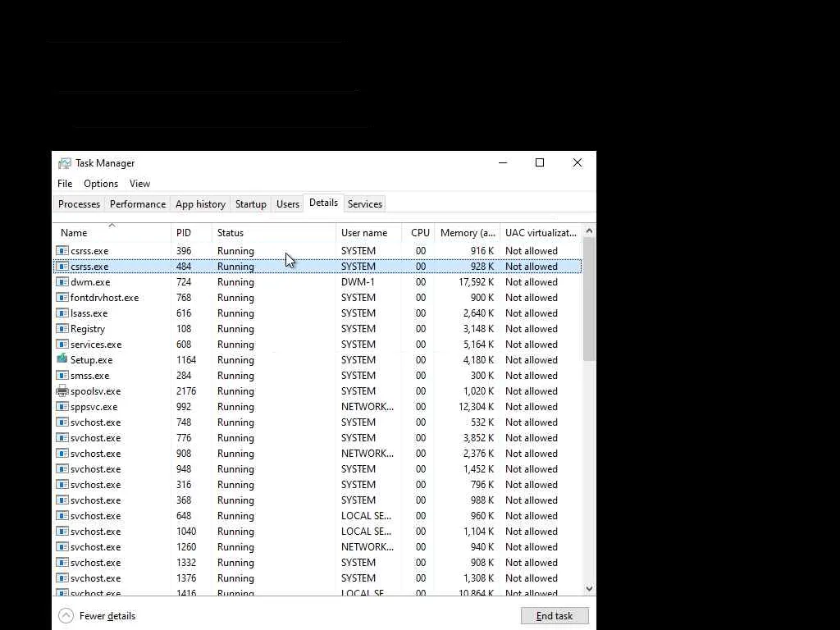Image resolution: width=840 pixels, height=630 pixels.
Task: Select the Details tab
Action: pos(323,203)
